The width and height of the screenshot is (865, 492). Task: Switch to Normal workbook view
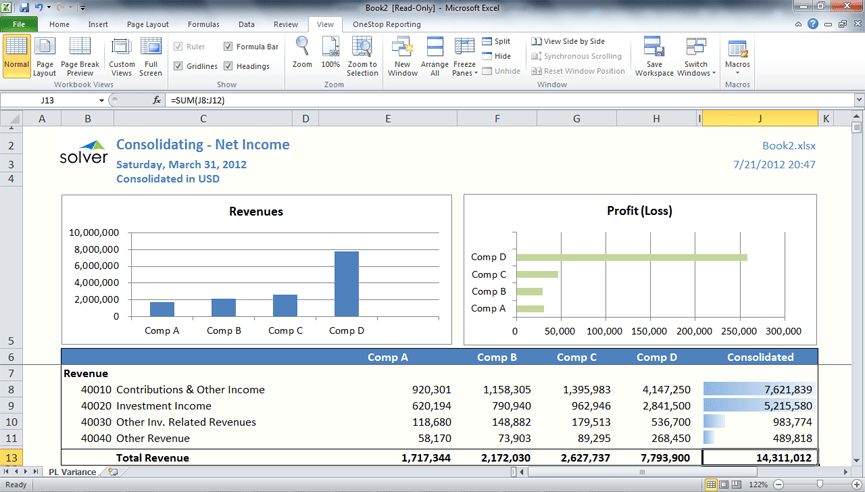[x=16, y=55]
